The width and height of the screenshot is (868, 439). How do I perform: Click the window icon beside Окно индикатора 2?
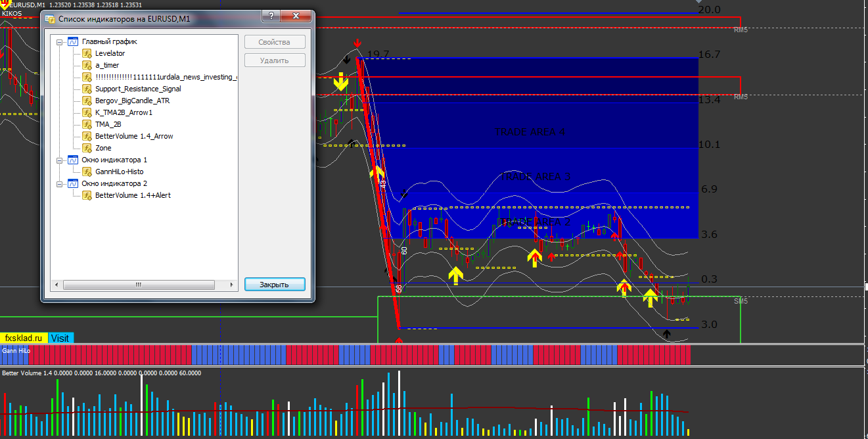(x=73, y=183)
